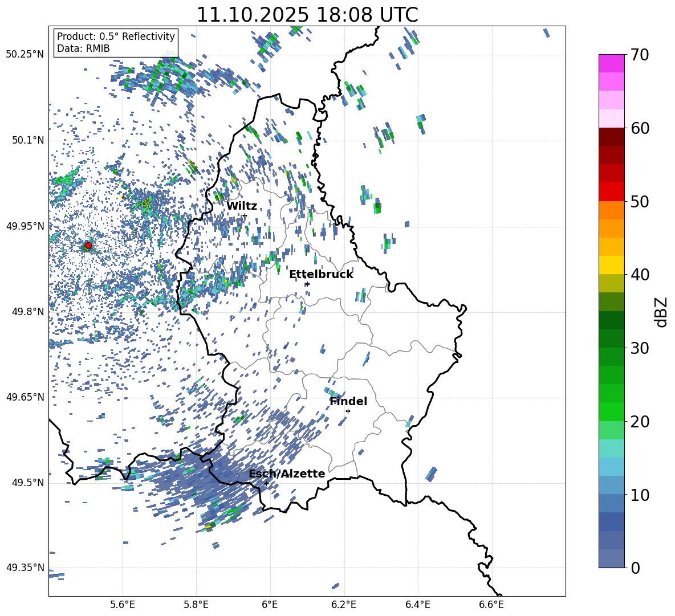Viewport: 675px width, 616px height.
Task: Click the 5.8°E longitude label
Action: point(196,605)
